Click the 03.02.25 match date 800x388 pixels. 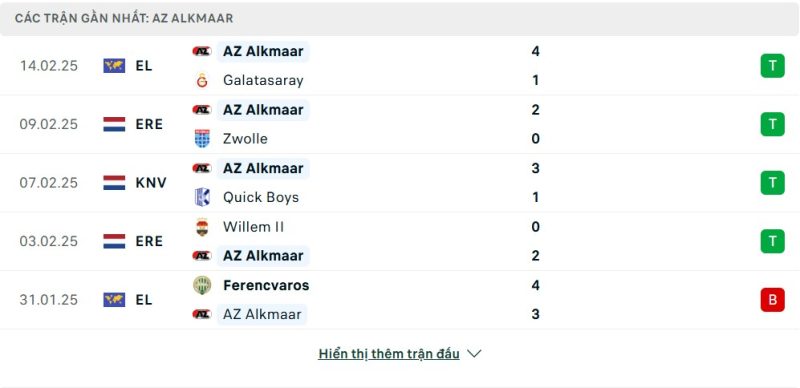click(48, 241)
